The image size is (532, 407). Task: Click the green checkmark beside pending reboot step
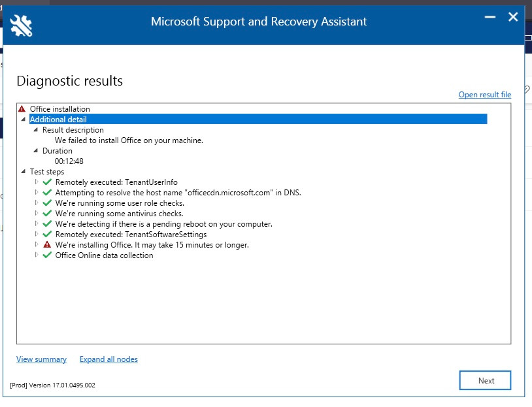coord(47,224)
